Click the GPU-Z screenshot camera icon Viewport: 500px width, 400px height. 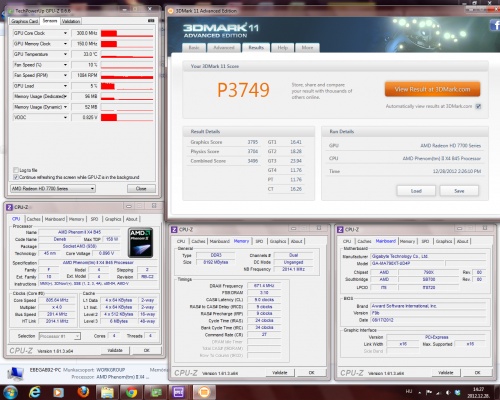pos(151,21)
